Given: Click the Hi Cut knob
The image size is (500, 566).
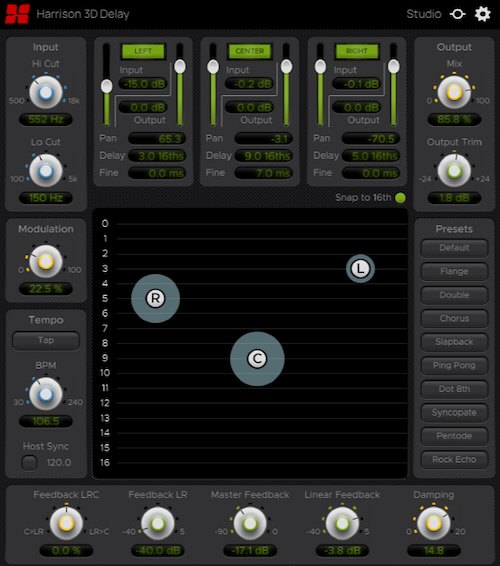Looking at the screenshot, I should click(45, 92).
